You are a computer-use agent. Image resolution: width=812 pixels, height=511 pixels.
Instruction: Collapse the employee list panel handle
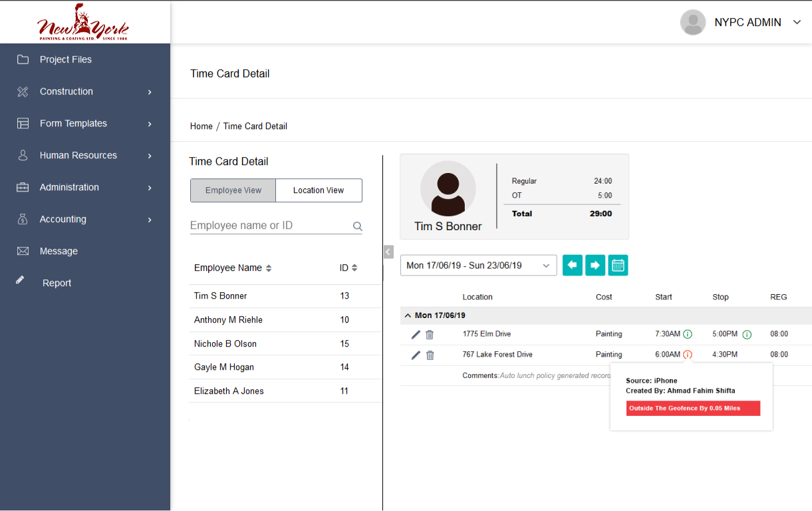[x=388, y=252]
